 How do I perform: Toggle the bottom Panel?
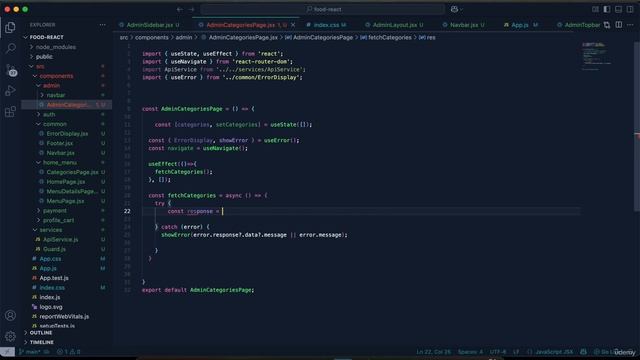tap(618, 9)
